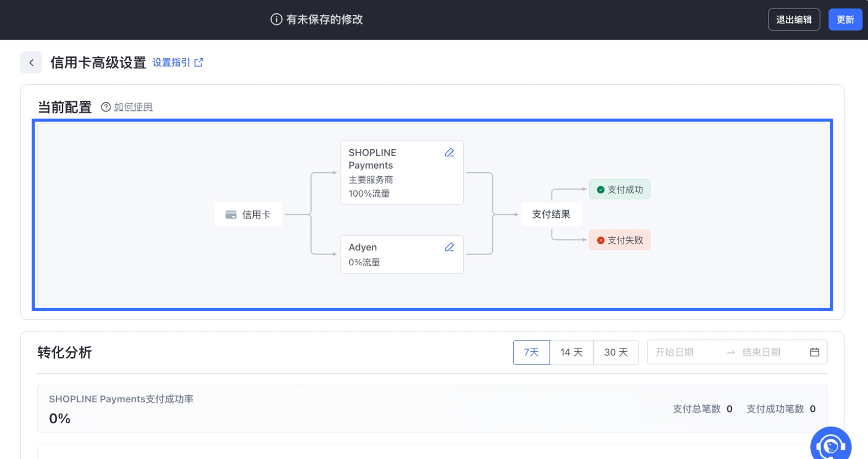Open the customer support chat bubble
The height and width of the screenshot is (459, 868).
click(x=831, y=446)
